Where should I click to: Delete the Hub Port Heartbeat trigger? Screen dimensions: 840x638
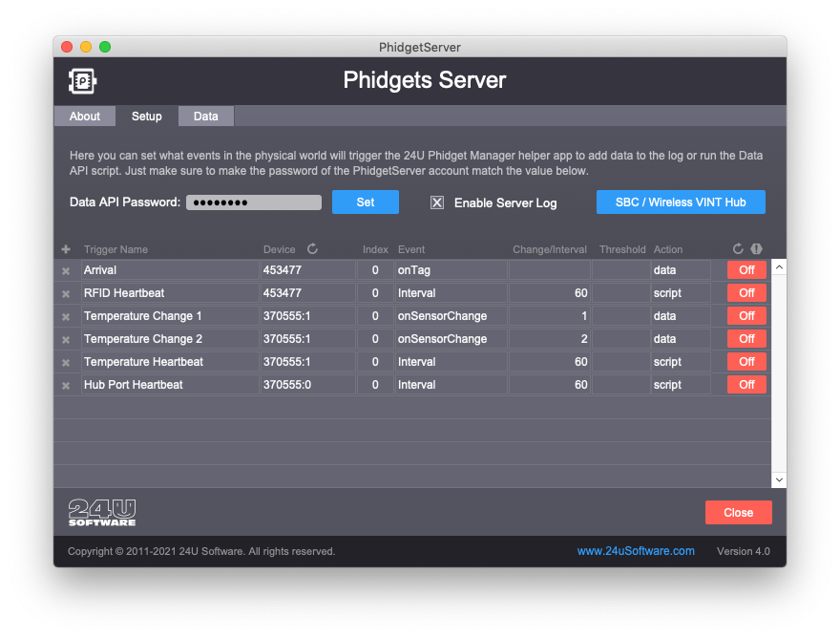(x=66, y=386)
